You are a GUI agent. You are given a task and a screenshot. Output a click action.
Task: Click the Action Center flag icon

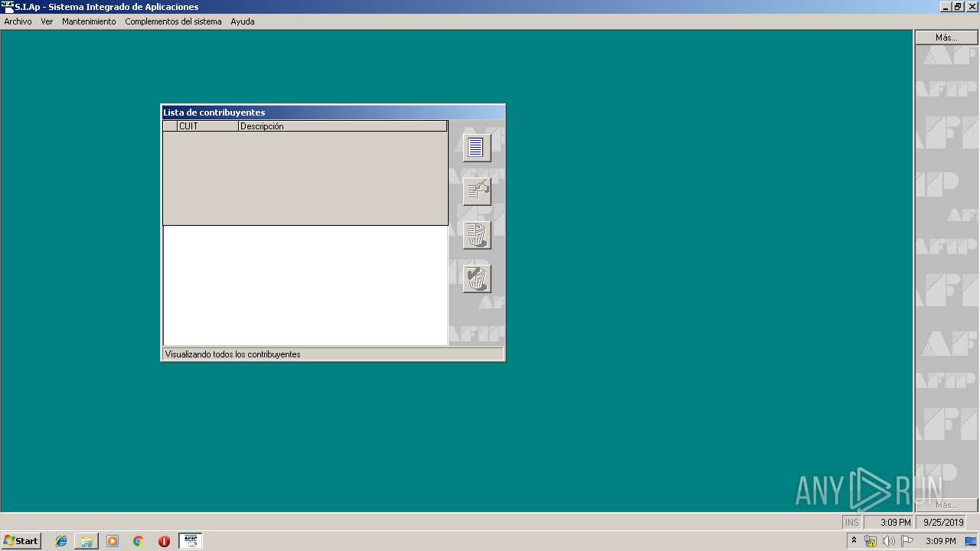tap(906, 541)
